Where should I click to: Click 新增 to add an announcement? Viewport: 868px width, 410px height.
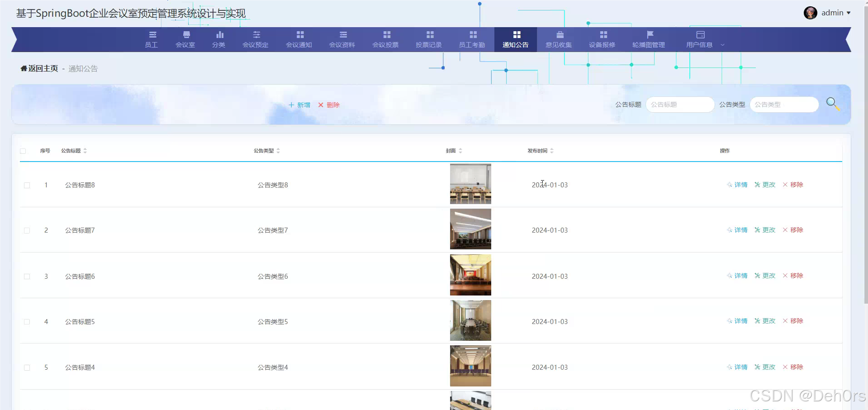(x=299, y=105)
